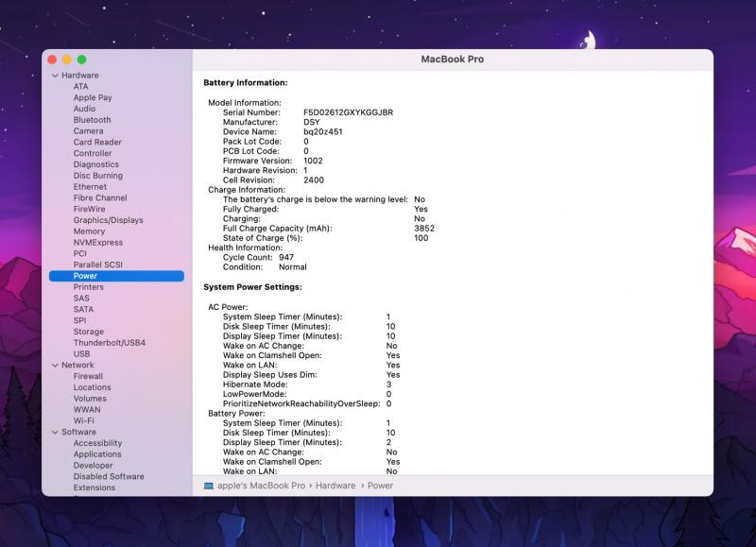Click the "Battery Information:" heading
Screen dimensions: 756x547
pyautogui.click(x=246, y=82)
